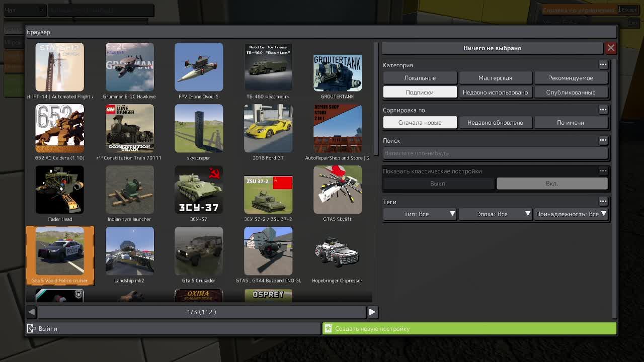Image resolution: width=644 pixels, height=362 pixels.
Task: Turn classic builds Выкл.
Action: [x=438, y=184]
